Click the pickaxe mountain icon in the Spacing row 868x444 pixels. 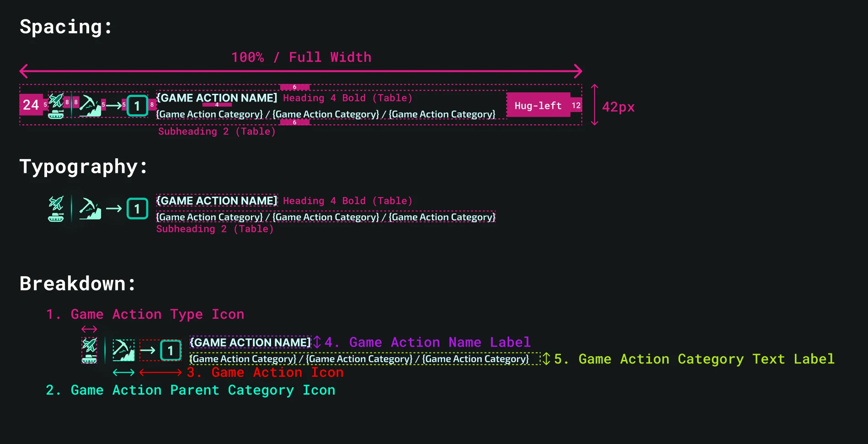tap(90, 106)
